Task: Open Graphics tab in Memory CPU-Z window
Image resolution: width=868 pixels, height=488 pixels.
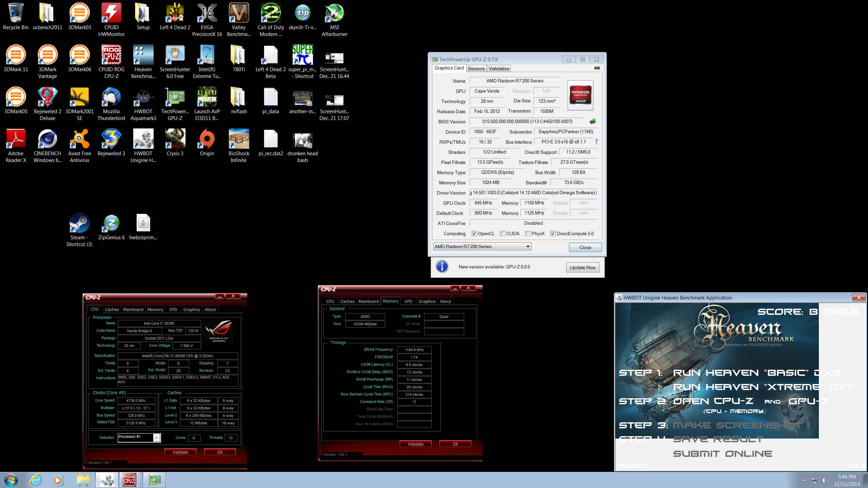Action: click(x=427, y=301)
